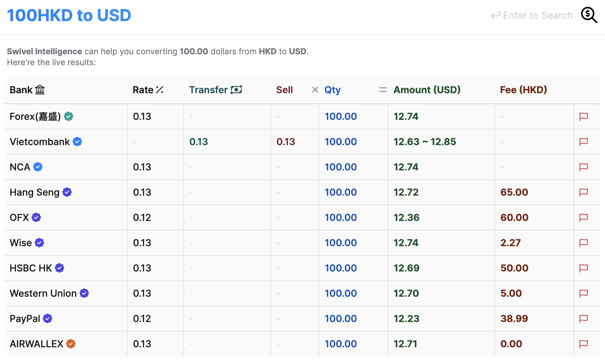This screenshot has height=364, width=605.
Task: Click the Swivel Intelligence text
Action: pos(44,52)
